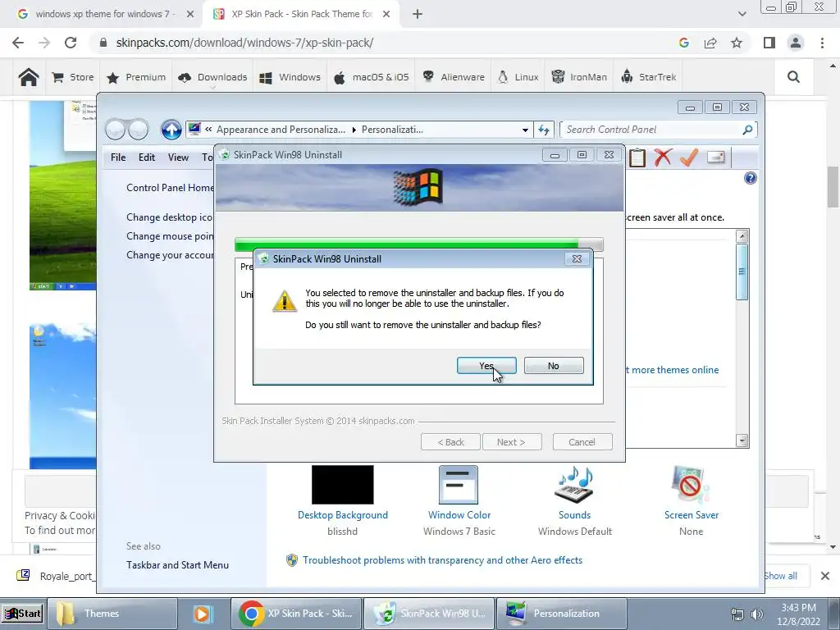Screen dimensions: 840x630
Task: Click the share page icon in address bar
Action: (x=710, y=43)
